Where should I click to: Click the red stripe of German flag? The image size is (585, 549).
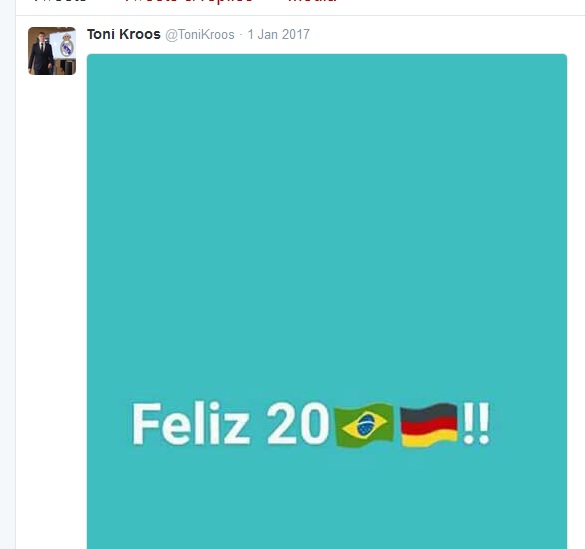tap(429, 425)
